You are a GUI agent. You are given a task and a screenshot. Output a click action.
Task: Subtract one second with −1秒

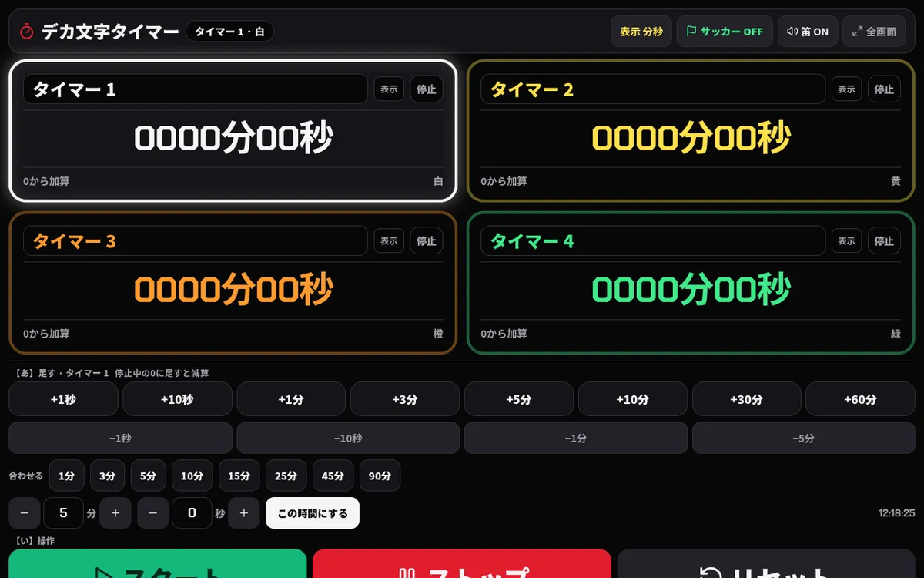pos(120,438)
